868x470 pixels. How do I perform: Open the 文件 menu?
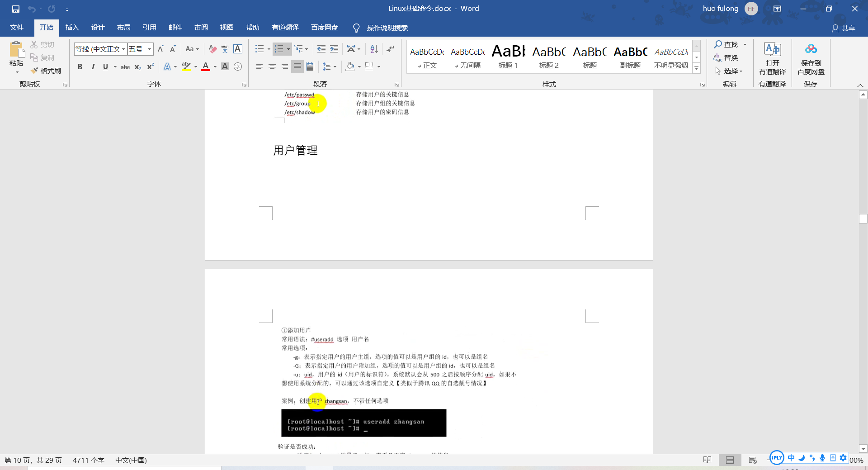tap(16, 27)
